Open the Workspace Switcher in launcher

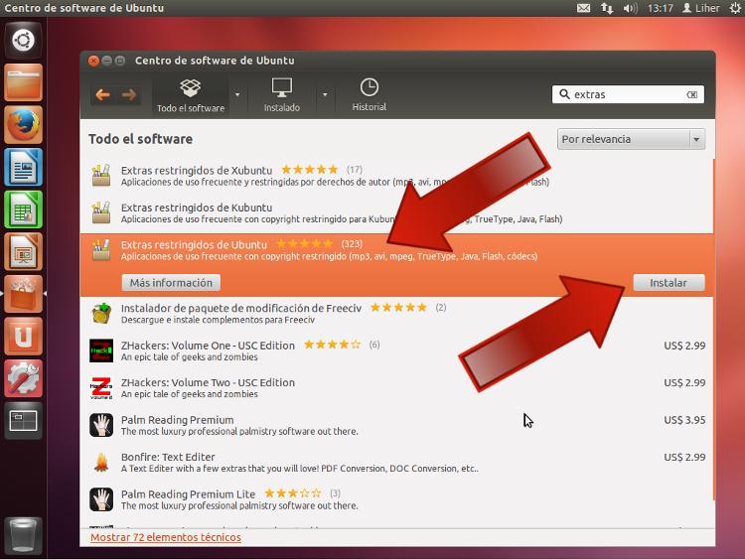coord(23,421)
